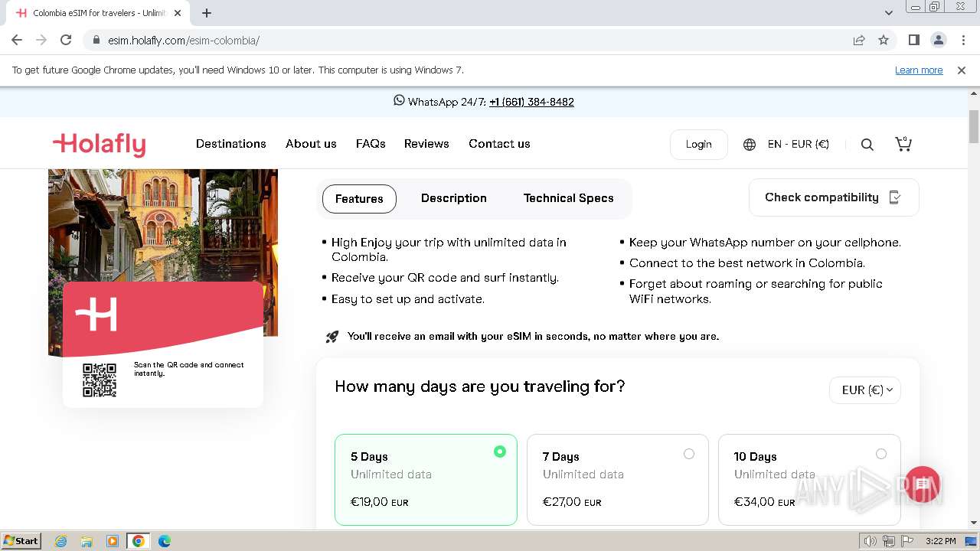Click the €34,00 EUR price text
This screenshot has width=980, height=551.
764,502
